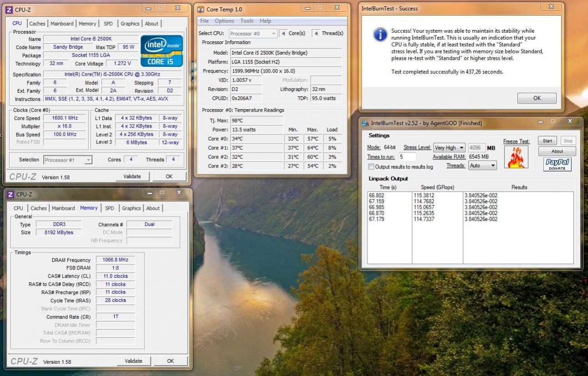This screenshot has height=376, width=588.
Task: Click OK in bottom CPU-Z Memory window
Action: tap(170, 361)
